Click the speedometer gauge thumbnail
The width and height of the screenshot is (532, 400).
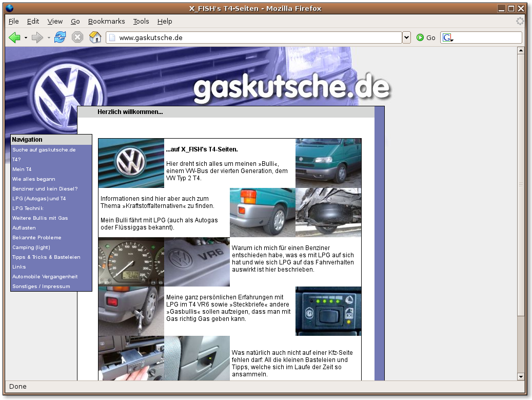[131, 262]
